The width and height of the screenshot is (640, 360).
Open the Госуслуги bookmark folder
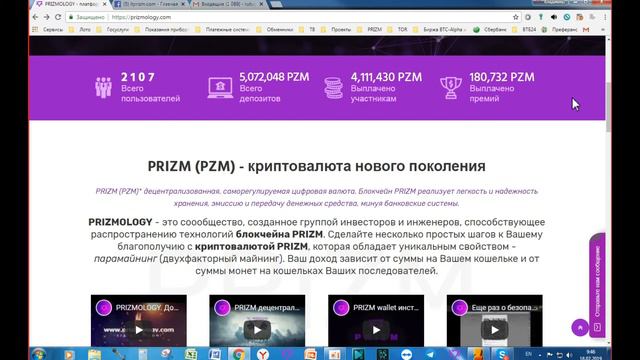click(x=113, y=29)
